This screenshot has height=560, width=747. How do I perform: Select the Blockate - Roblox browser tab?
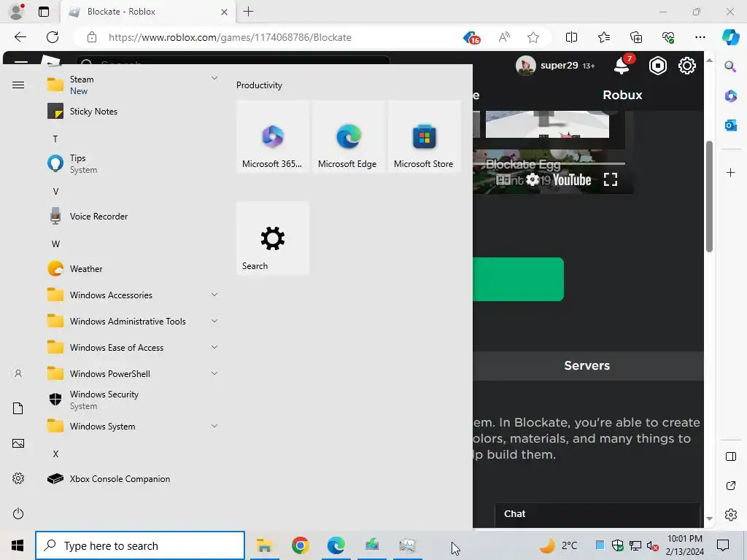(x=146, y=12)
